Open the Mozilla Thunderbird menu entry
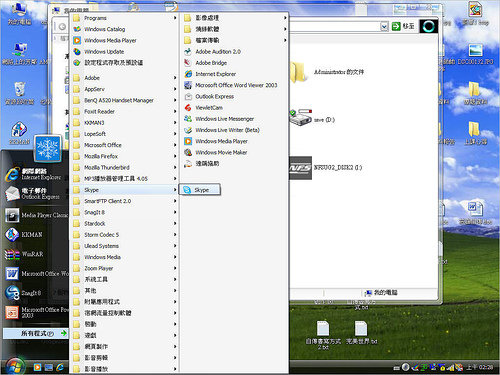Viewport: 500px width, 375px height. point(124,167)
